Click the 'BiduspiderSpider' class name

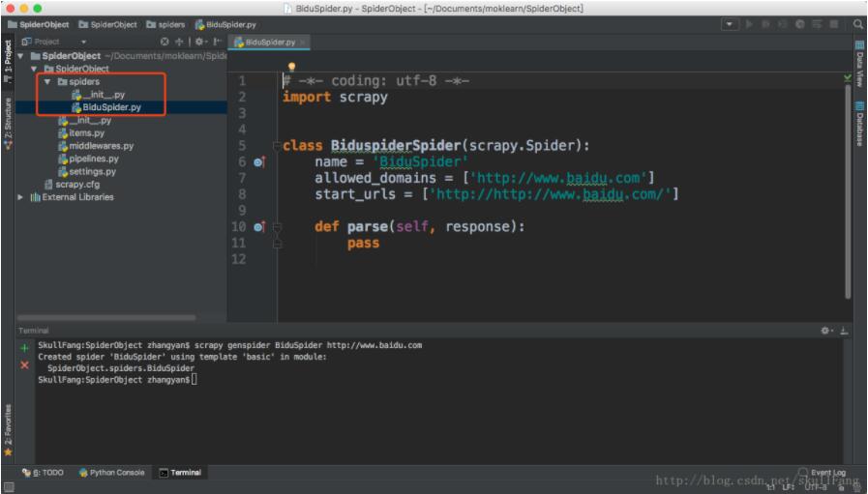click(396, 145)
